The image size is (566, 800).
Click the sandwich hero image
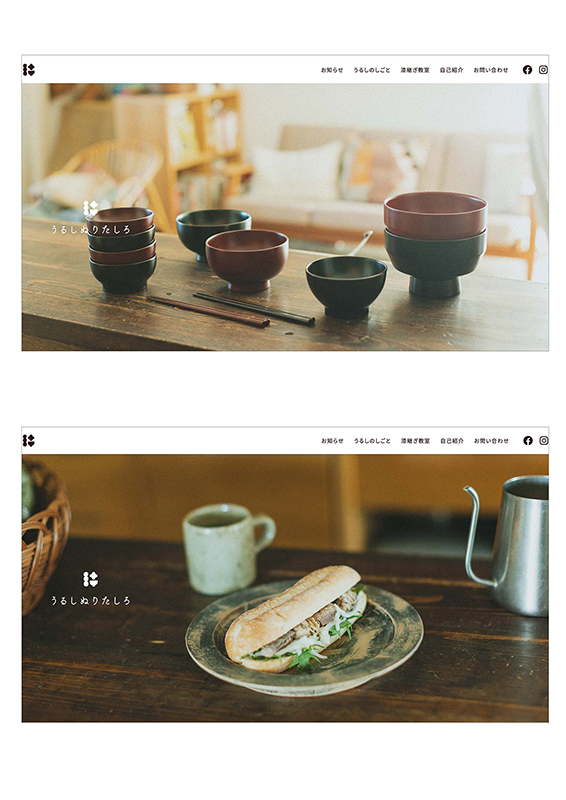pyautogui.click(x=285, y=588)
